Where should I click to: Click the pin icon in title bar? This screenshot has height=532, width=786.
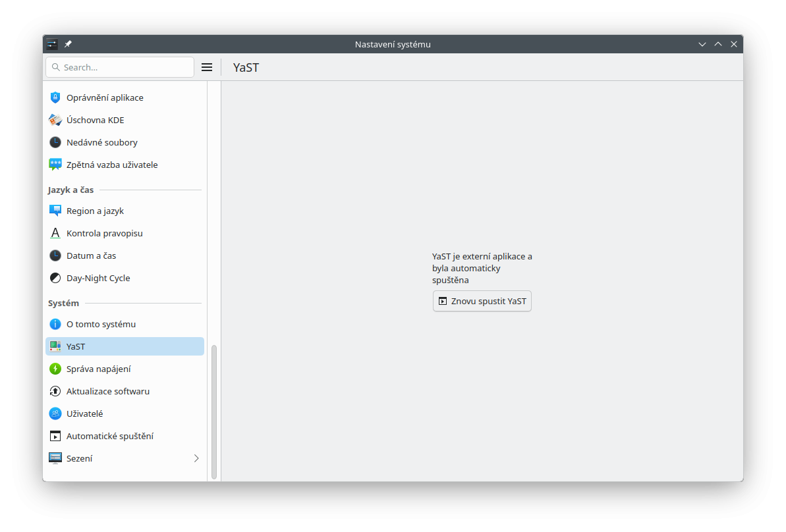[68, 44]
